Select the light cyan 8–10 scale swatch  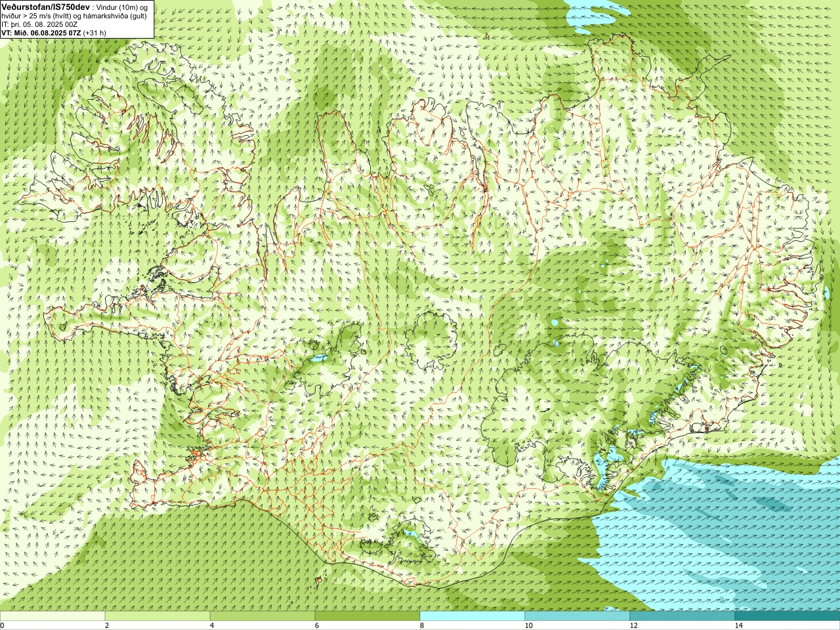(472, 616)
